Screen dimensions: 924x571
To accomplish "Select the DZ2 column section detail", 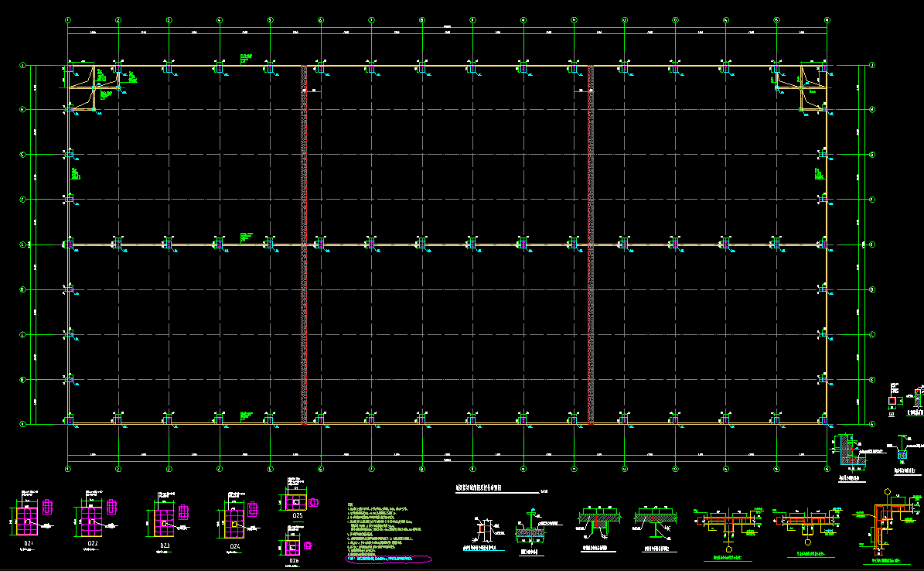I will click(x=91, y=522).
